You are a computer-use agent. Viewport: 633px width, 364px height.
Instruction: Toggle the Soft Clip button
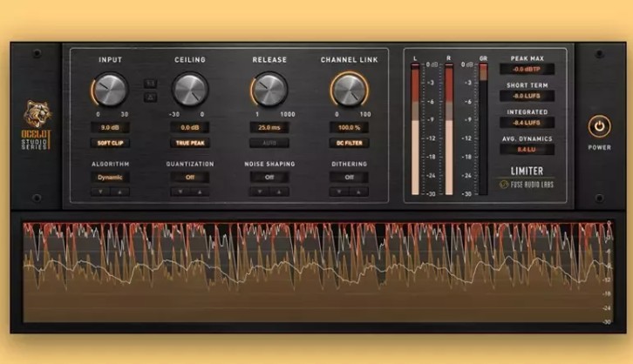coord(110,143)
